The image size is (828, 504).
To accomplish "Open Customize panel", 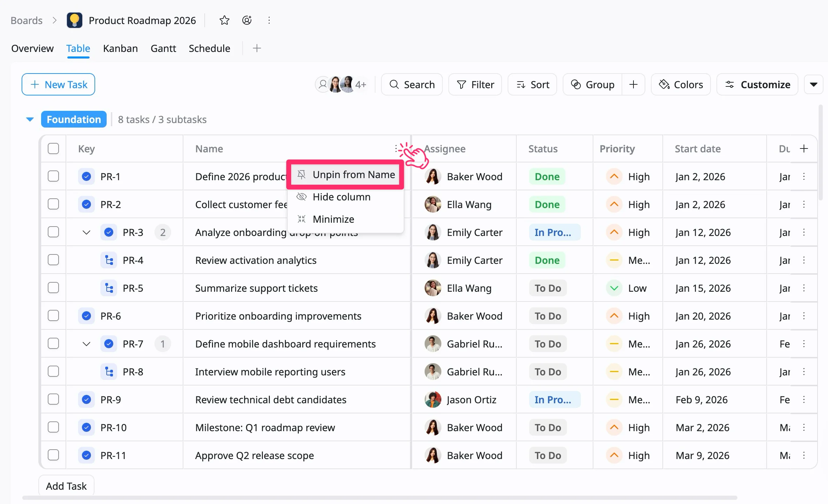I will pos(758,84).
